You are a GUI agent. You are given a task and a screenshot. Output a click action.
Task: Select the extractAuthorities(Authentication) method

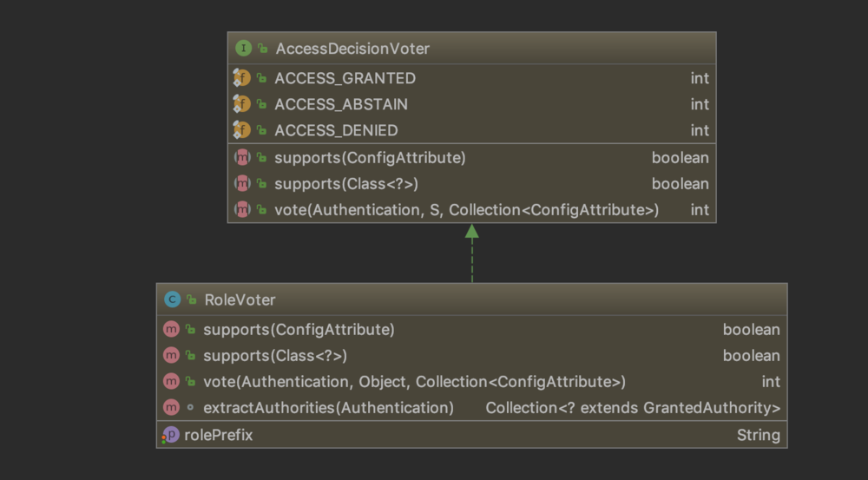tap(328, 408)
